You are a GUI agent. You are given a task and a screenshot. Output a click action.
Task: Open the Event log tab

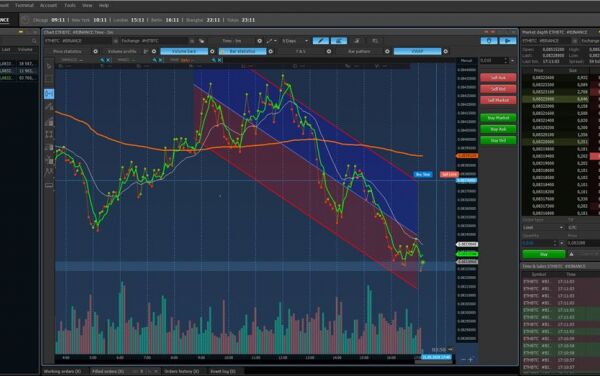223,371
